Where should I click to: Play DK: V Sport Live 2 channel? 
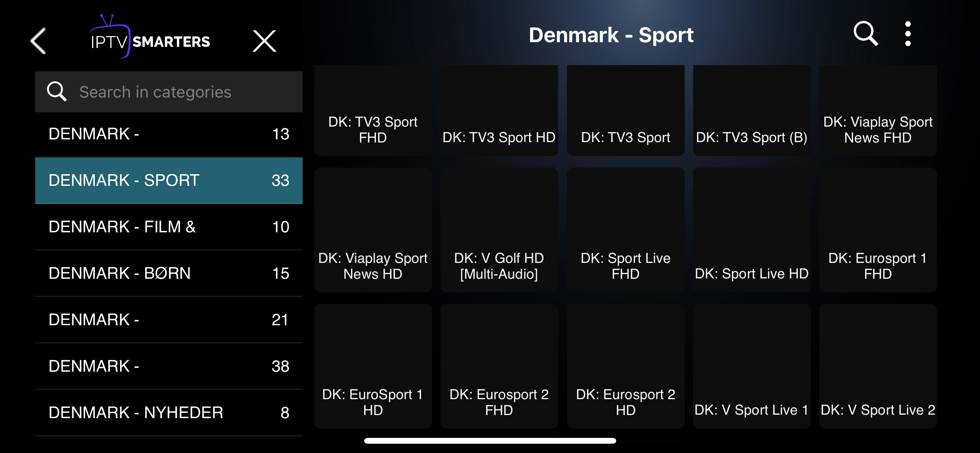(878, 366)
